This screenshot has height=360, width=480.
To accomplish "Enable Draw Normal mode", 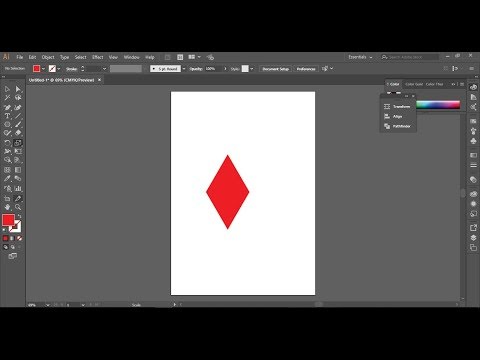I will [x=5, y=247].
